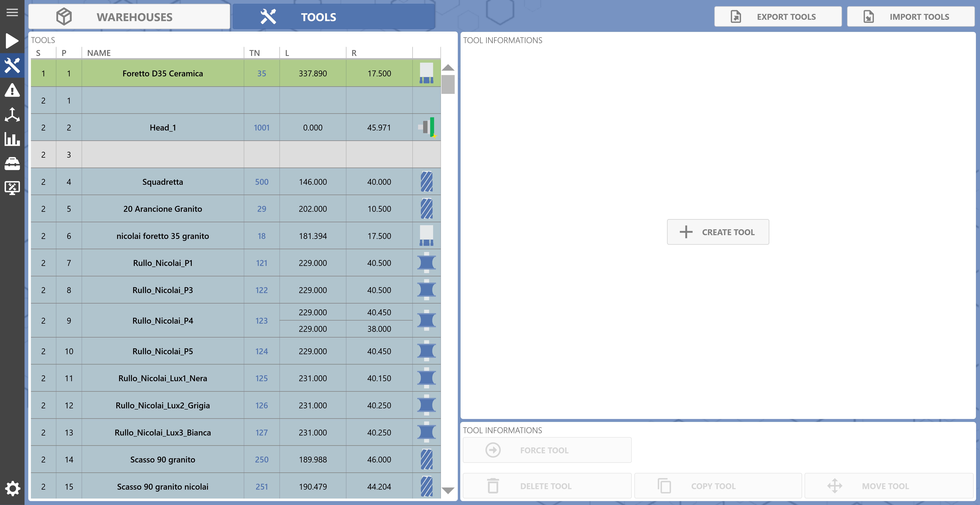Click the Export Tools button
980x505 pixels.
(x=778, y=17)
